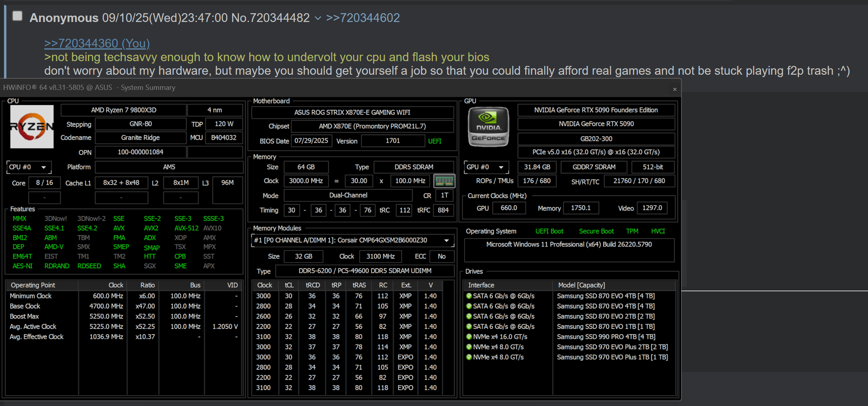Click the tRFC value 884
Screen dimensions: 868x406
(x=443, y=210)
